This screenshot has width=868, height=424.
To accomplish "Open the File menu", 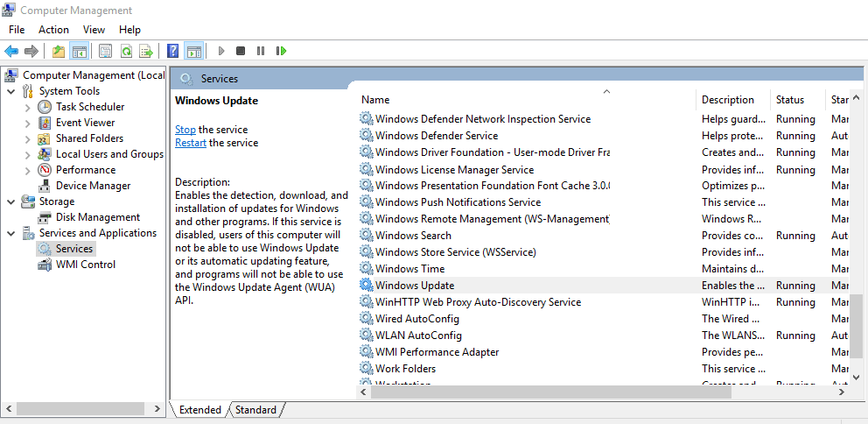I will (x=17, y=30).
